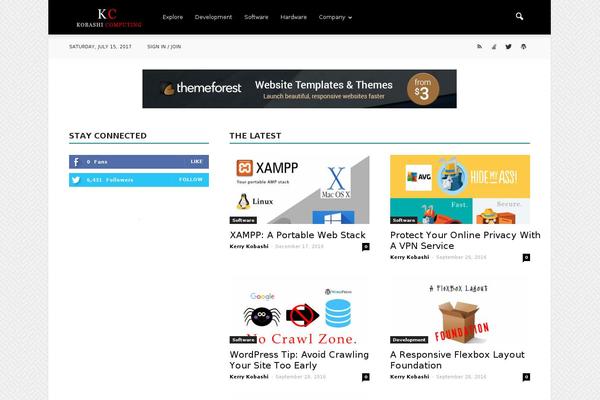Viewport: 600px width, 400px height.
Task: Click the date 'SATURDAY, JULY 15, 2017'
Action: coord(100,47)
